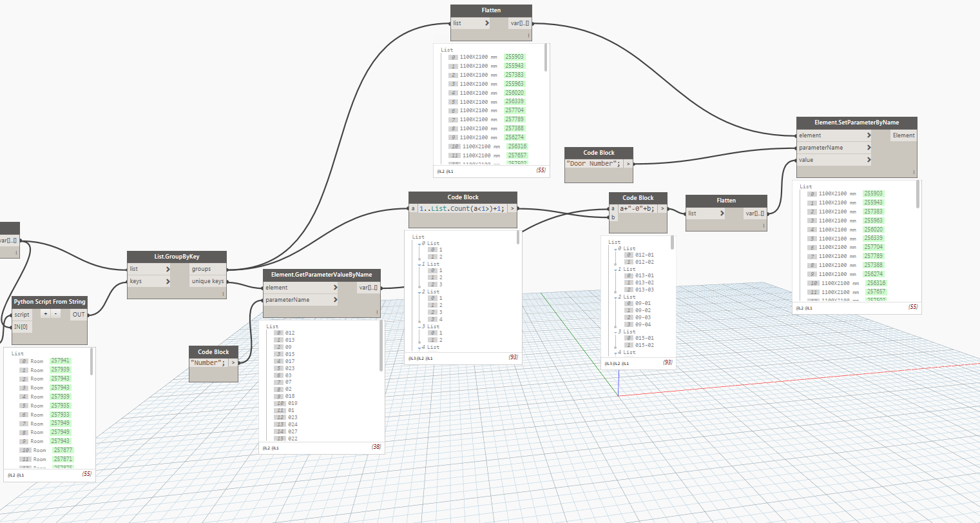This screenshot has width=980, height=523.
Task: Select the Element.SetParameterByName node header
Action: [x=856, y=123]
